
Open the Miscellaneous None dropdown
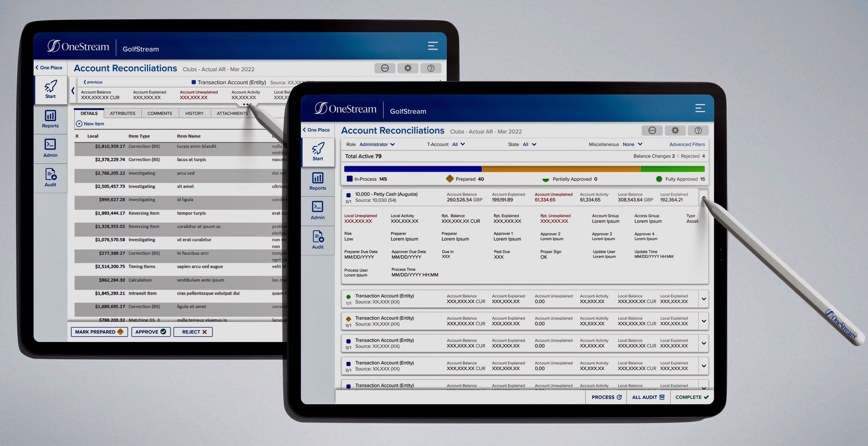[632, 144]
